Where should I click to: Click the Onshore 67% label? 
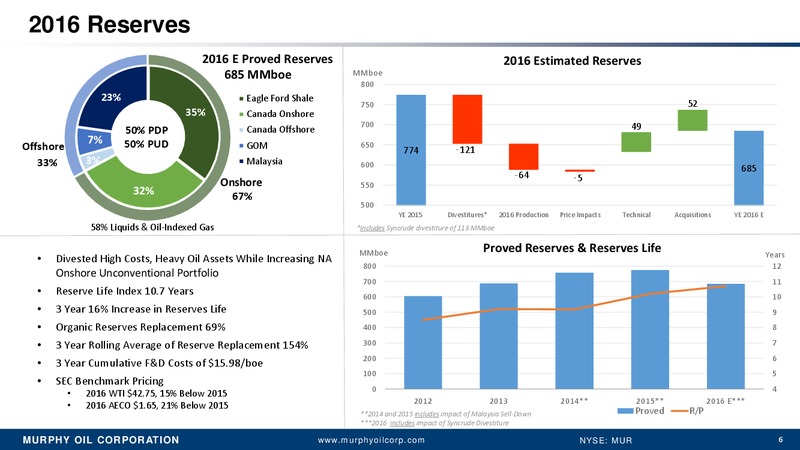[x=241, y=189]
